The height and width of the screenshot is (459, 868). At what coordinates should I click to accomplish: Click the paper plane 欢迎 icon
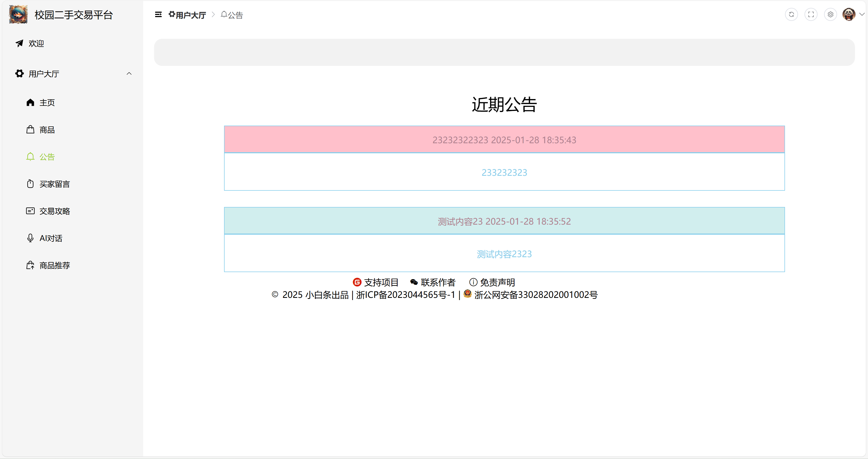pyautogui.click(x=20, y=43)
